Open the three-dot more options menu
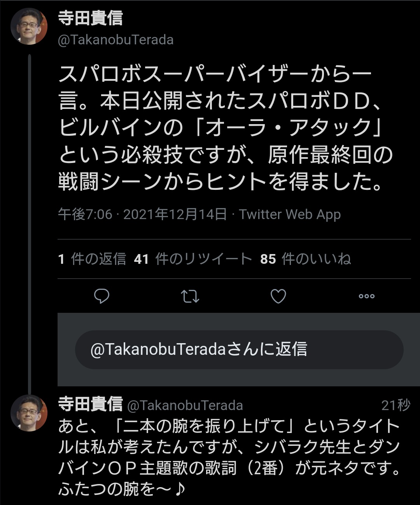The image size is (420, 505). pos(366,296)
